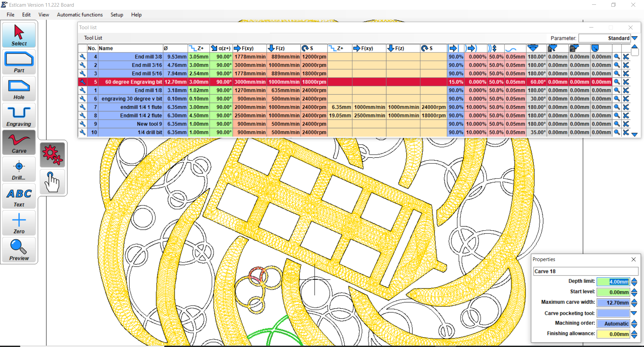Click the Finishing allowance 0.00mm field

pyautogui.click(x=613, y=334)
